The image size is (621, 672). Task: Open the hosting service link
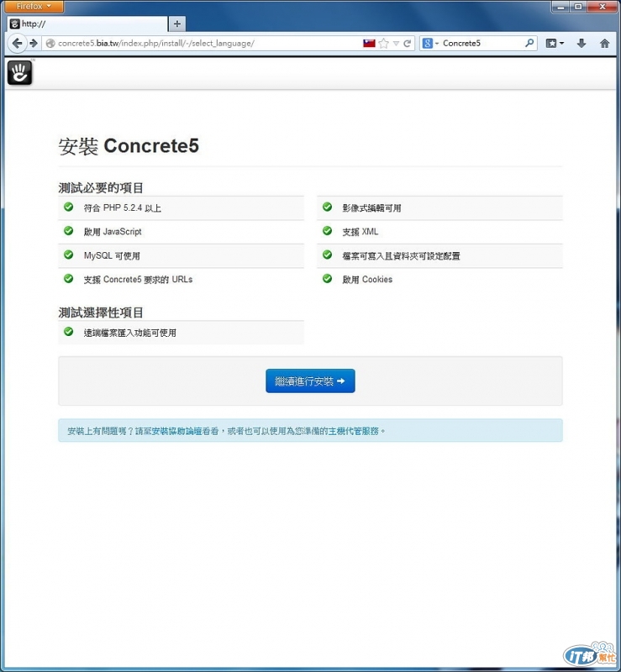pyautogui.click(x=354, y=431)
